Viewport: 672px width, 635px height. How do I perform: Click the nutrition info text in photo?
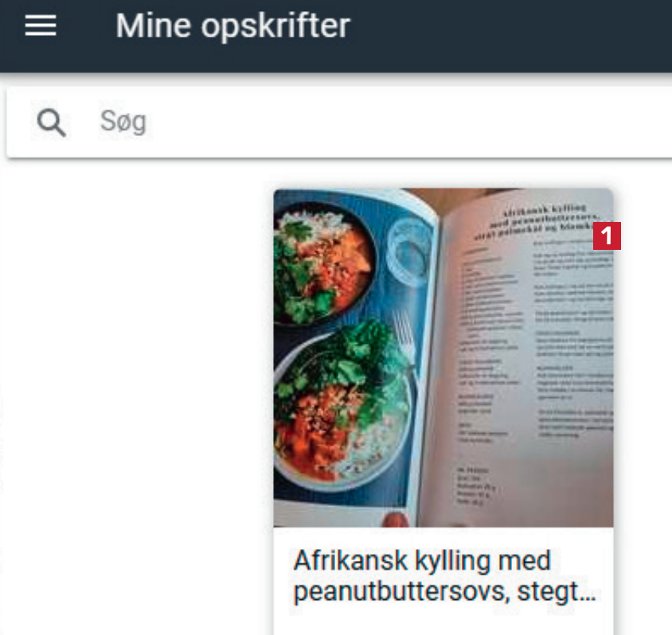coord(475,487)
